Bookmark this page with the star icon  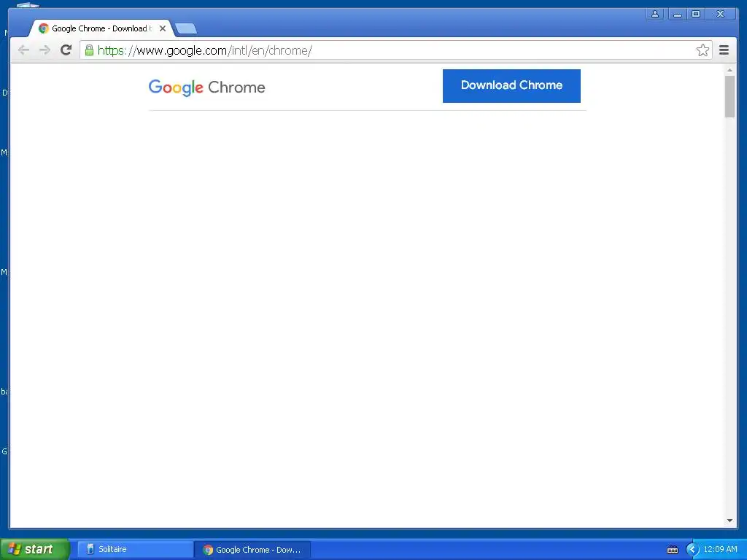(703, 50)
